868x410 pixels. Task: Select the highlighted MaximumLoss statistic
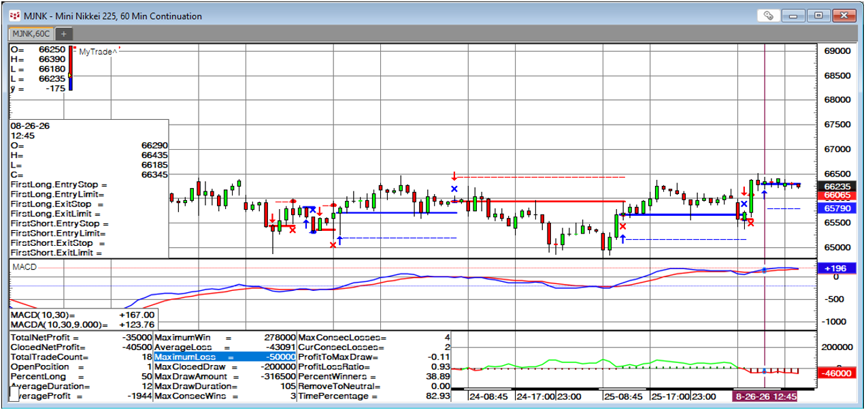tap(225, 357)
